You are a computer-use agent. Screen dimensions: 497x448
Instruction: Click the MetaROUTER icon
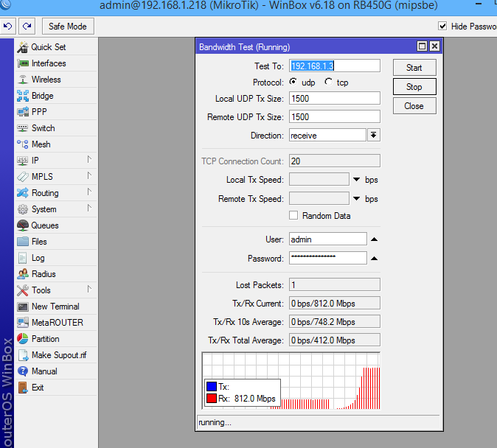coord(23,323)
